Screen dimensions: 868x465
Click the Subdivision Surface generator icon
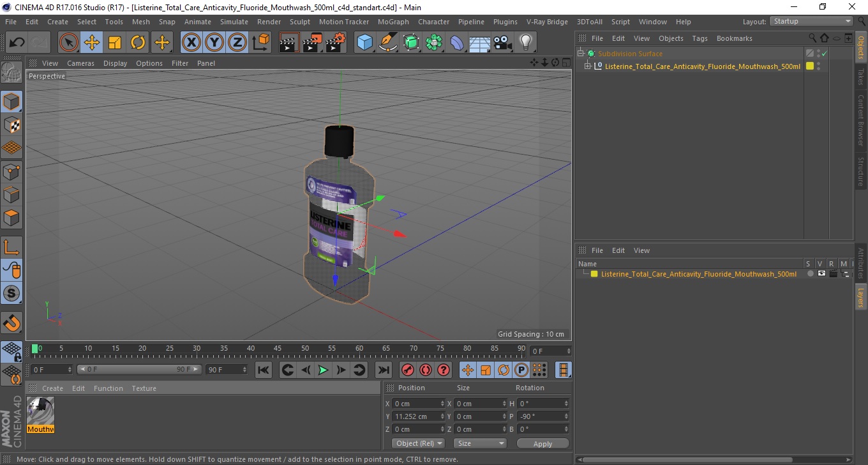pyautogui.click(x=411, y=43)
